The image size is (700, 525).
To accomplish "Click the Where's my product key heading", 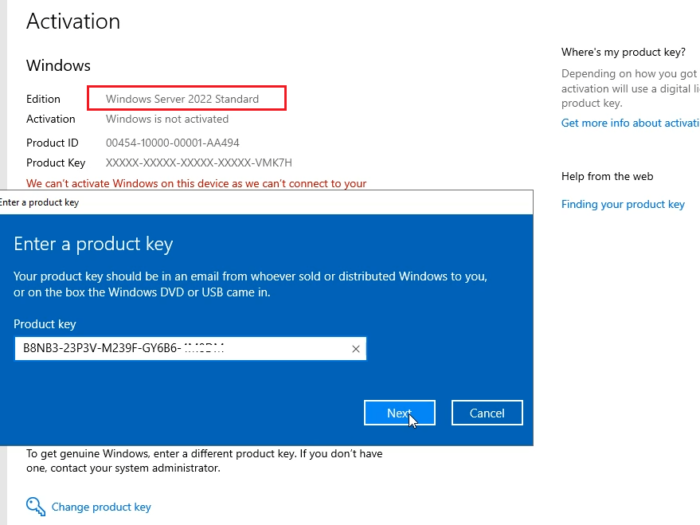I will click(x=623, y=52).
